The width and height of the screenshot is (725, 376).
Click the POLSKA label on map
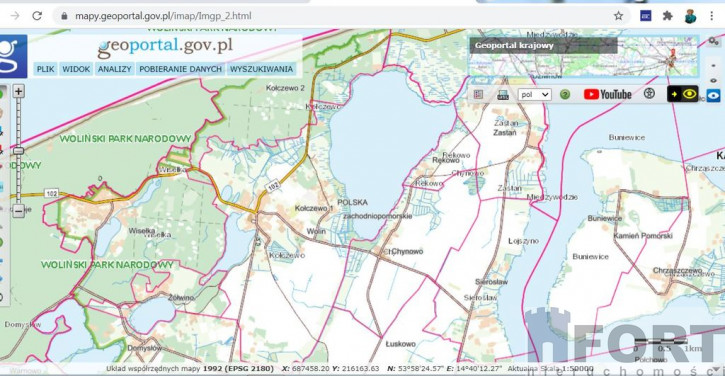(352, 203)
